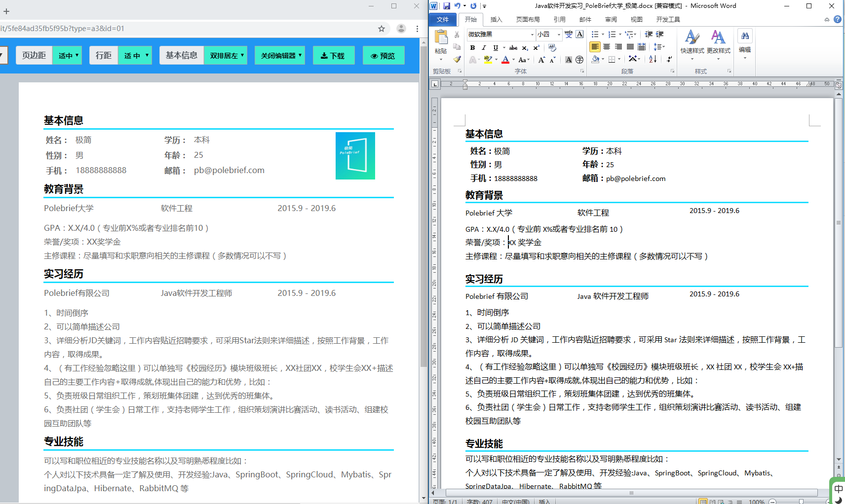Toggle Italic formatting in Word ribbon
The height and width of the screenshot is (504, 845).
click(484, 48)
